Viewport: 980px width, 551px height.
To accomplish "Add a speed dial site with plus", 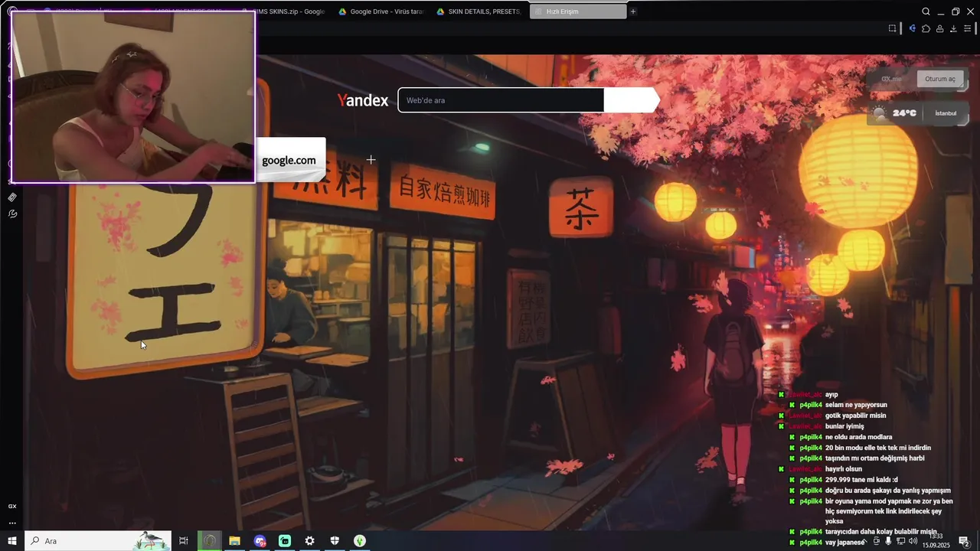I will point(371,159).
